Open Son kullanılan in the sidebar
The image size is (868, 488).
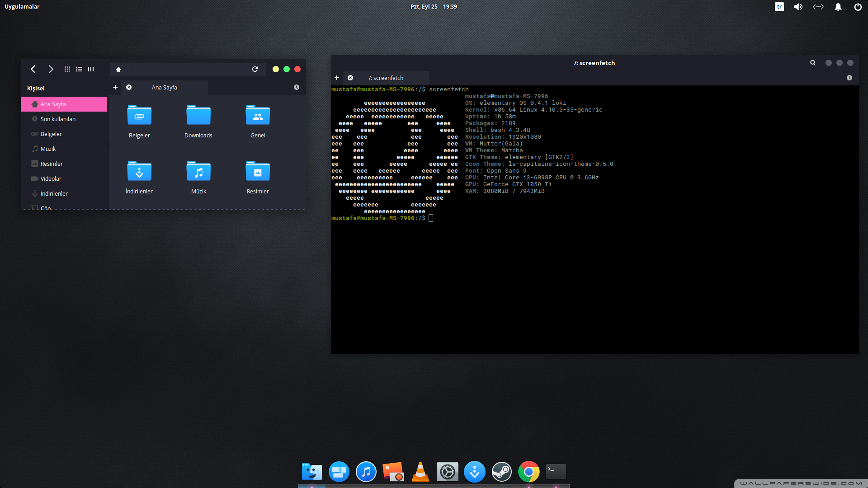(64, 119)
